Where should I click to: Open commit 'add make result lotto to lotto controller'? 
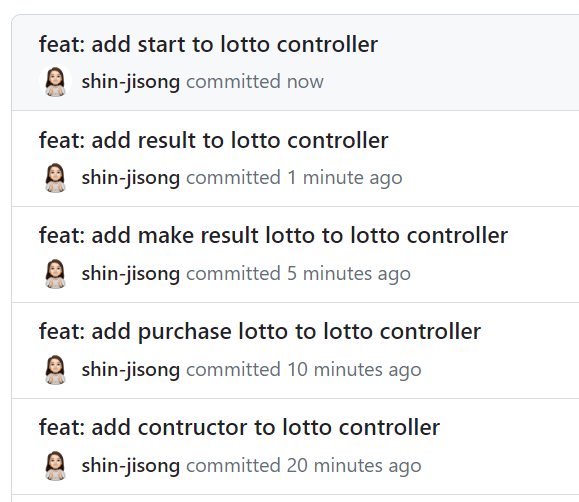click(273, 235)
